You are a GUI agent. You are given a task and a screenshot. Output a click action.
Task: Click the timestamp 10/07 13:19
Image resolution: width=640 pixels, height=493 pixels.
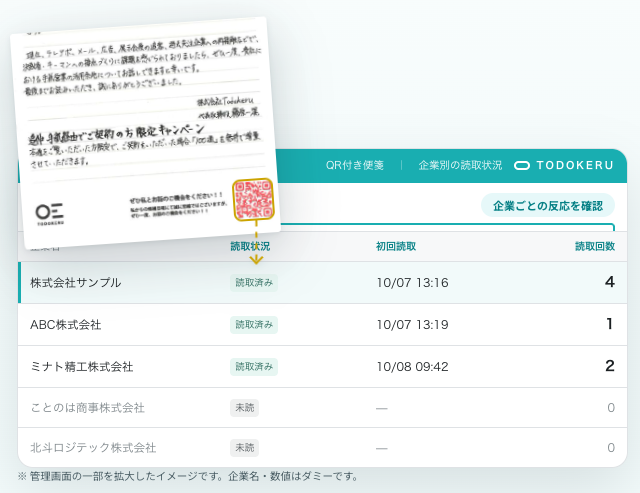(412, 325)
